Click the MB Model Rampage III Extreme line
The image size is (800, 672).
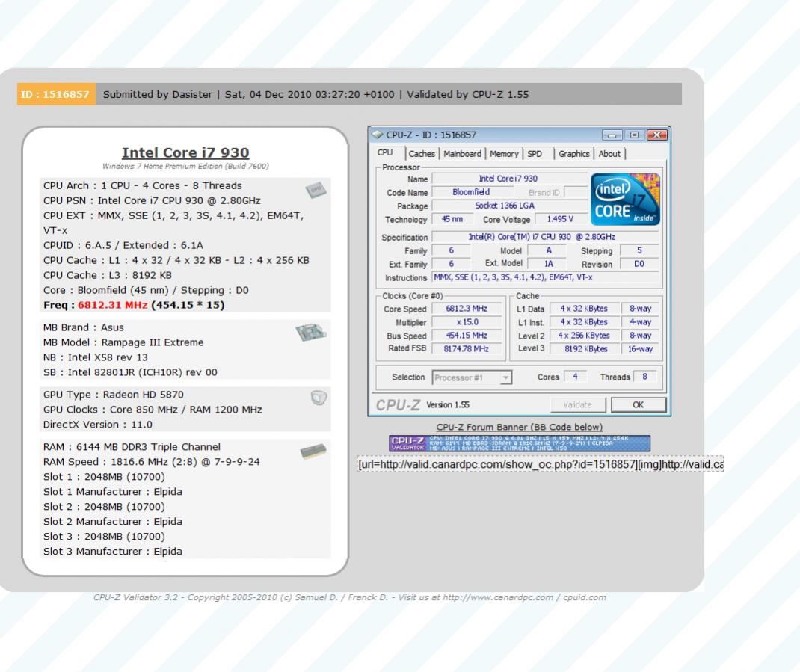(x=123, y=342)
